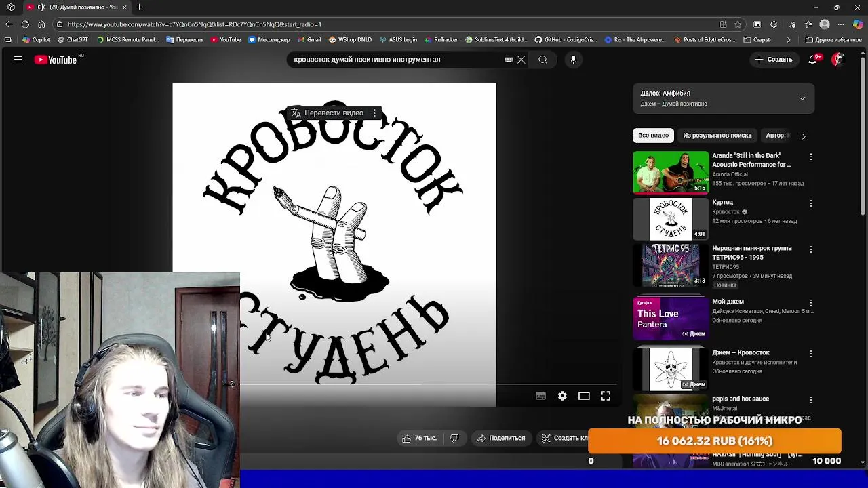The height and width of the screenshot is (488, 868).
Task: Open the Создать menu
Action: pyautogui.click(x=774, y=60)
